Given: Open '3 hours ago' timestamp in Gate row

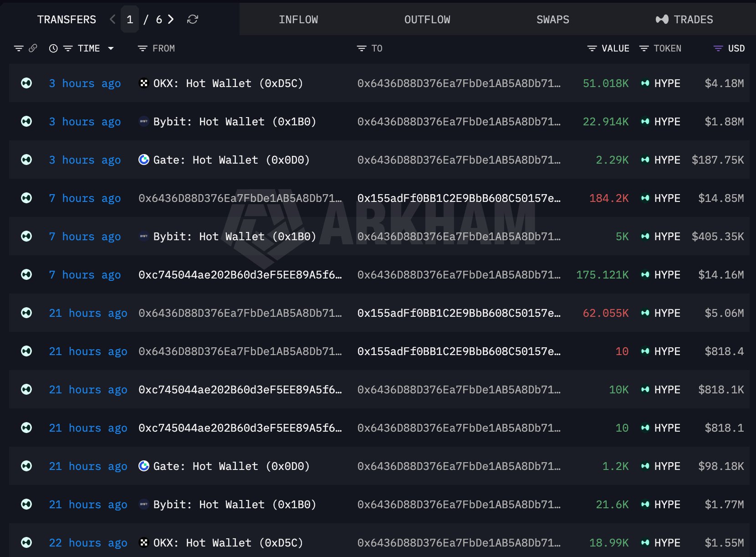Looking at the screenshot, I should pos(85,160).
